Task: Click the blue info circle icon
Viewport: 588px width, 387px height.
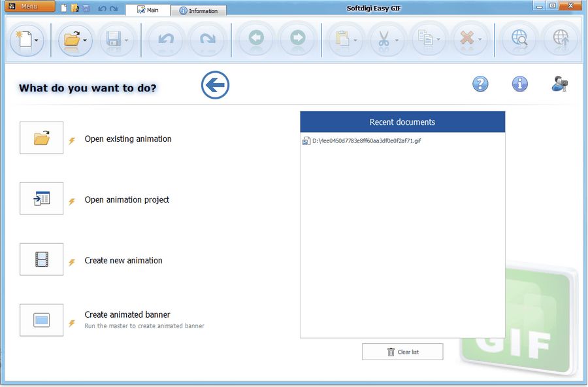Action: click(x=520, y=84)
